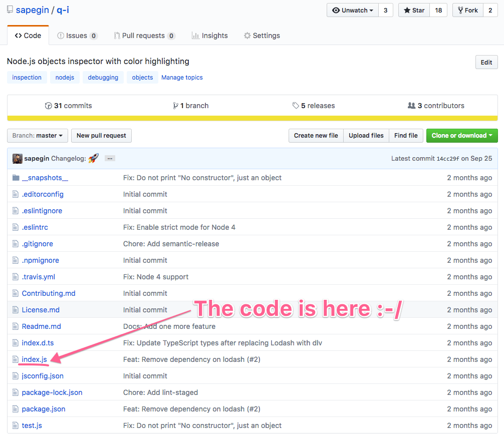Click sapegin's avatar in the commit bar

(17, 158)
